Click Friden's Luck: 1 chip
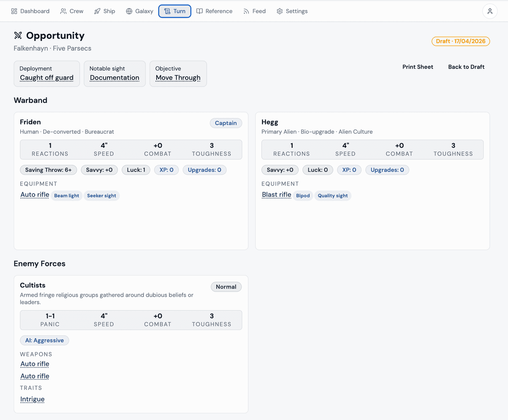 [136, 170]
